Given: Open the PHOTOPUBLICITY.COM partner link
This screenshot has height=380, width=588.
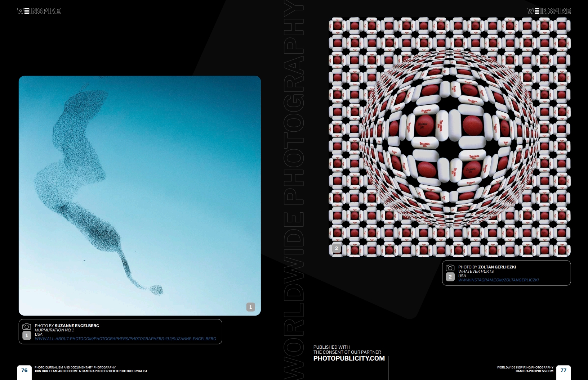Looking at the screenshot, I should (349, 358).
